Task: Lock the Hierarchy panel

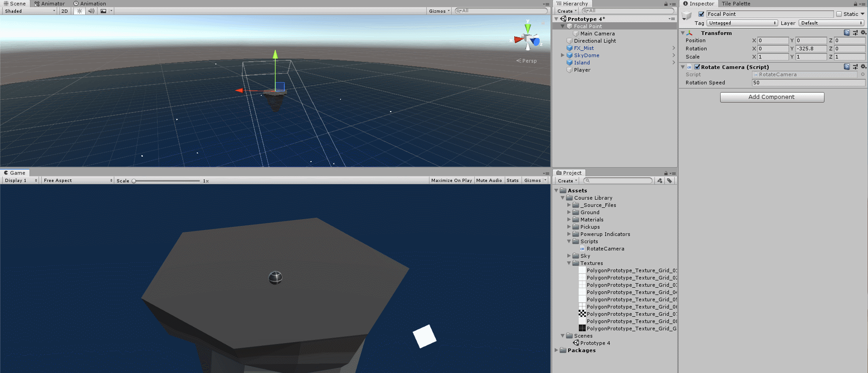Action: (666, 4)
